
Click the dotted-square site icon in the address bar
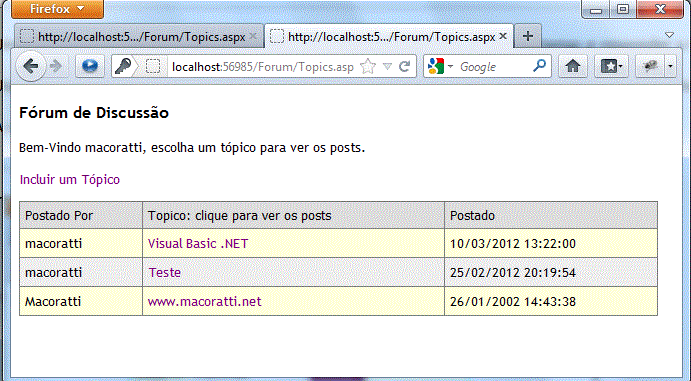click(x=153, y=67)
